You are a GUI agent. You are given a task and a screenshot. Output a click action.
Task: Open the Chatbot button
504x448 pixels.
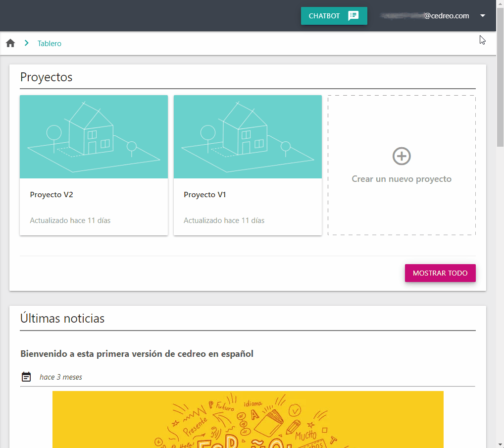coord(334,16)
